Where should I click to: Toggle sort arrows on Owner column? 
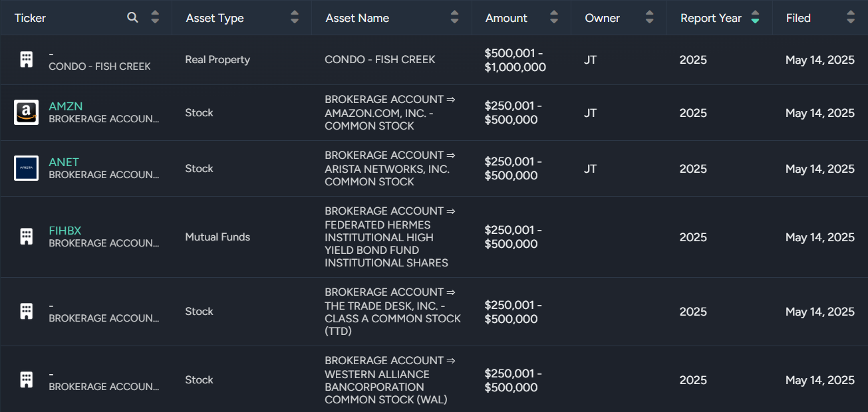(649, 18)
